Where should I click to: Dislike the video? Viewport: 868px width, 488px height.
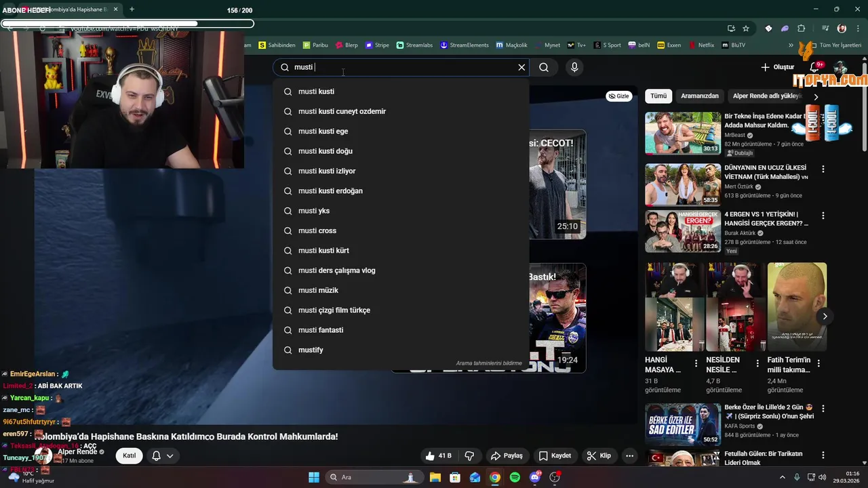pos(469,455)
